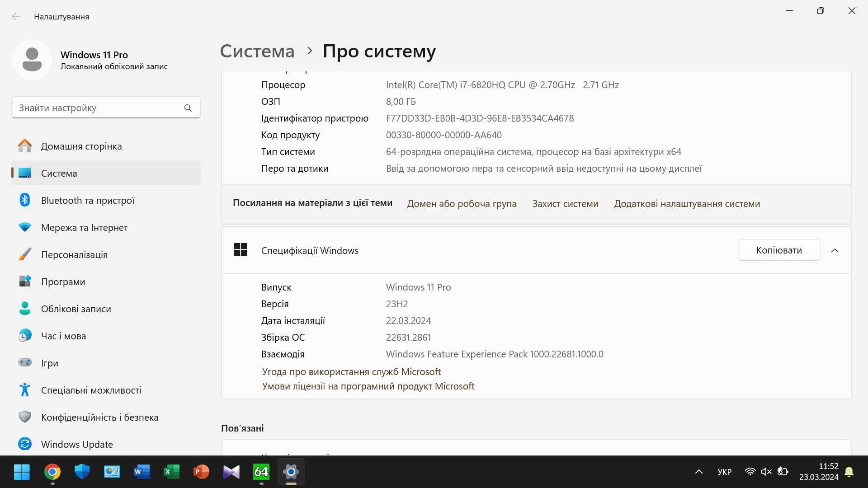Open network, volume and battery tray group
Screen dimensions: 868x488
pos(766,472)
